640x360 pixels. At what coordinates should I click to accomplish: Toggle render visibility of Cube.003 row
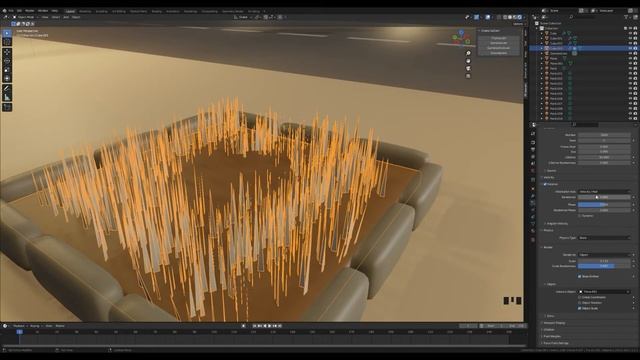[636, 48]
